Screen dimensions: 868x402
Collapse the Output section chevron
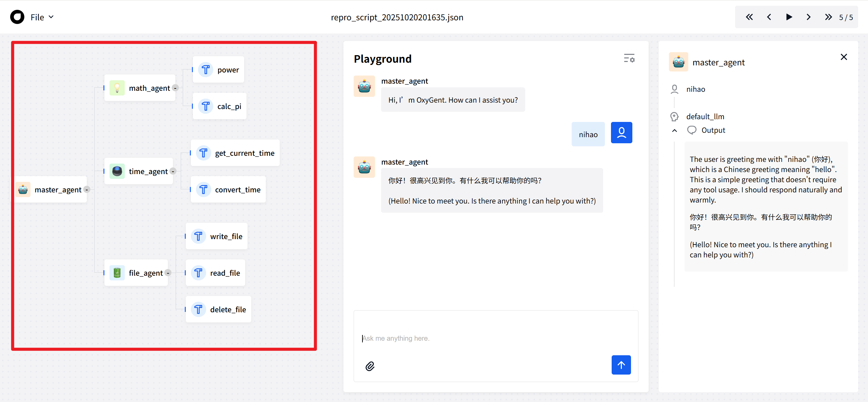(x=674, y=130)
